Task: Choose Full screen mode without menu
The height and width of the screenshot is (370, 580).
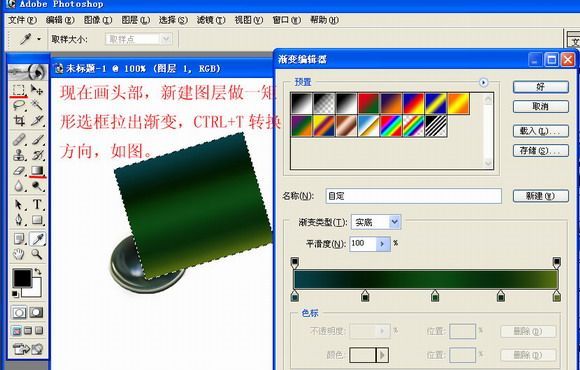Action: [39, 331]
